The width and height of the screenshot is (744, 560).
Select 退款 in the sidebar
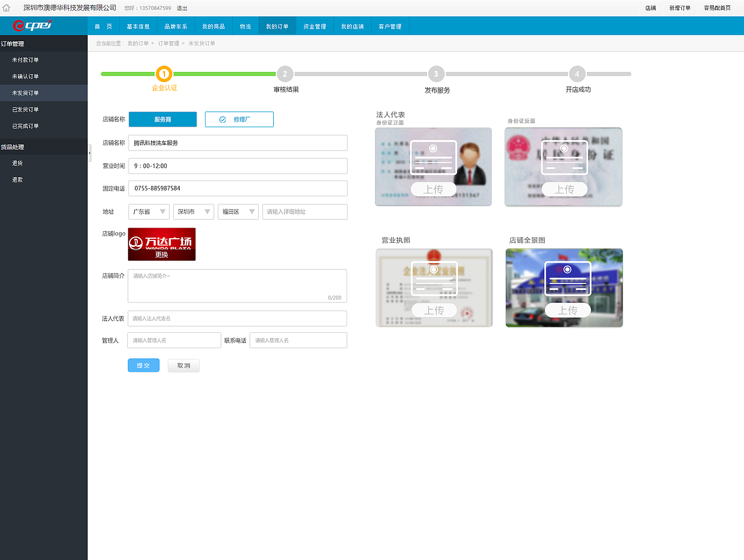(44, 180)
